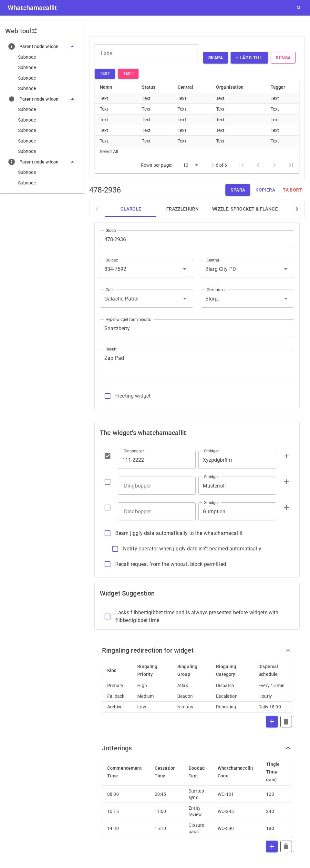Uncheck the checkbox next to 111-2222
This screenshot has width=310, height=868.
click(x=108, y=456)
